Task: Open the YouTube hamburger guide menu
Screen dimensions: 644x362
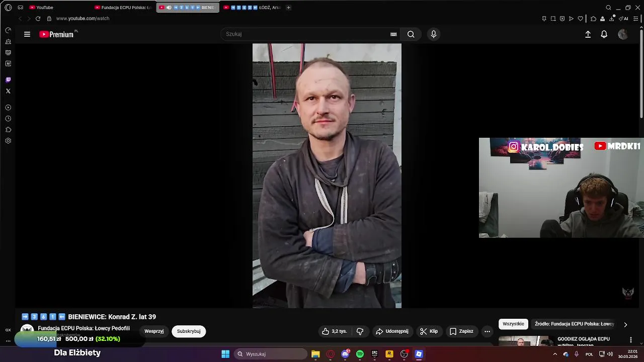Action: tap(27, 34)
